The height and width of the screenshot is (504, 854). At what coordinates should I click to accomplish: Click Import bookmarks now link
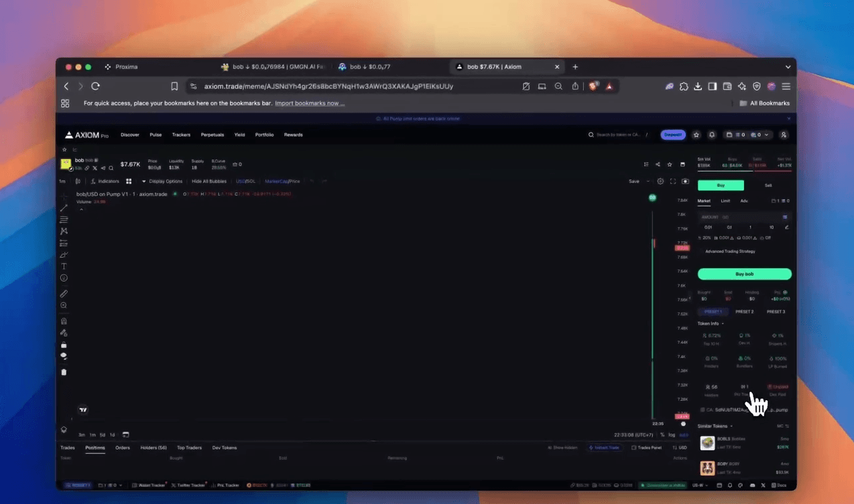pyautogui.click(x=310, y=103)
